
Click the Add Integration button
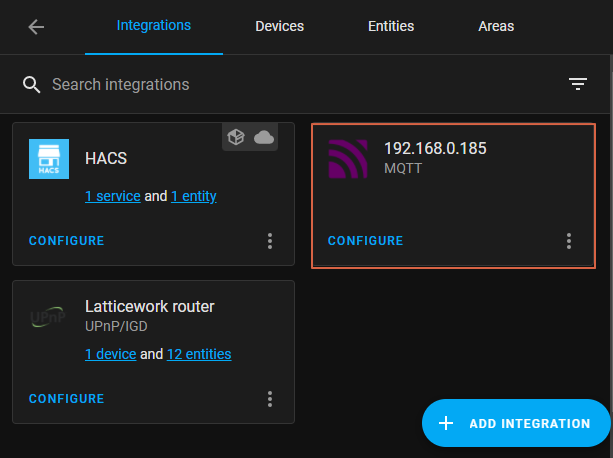[516, 423]
